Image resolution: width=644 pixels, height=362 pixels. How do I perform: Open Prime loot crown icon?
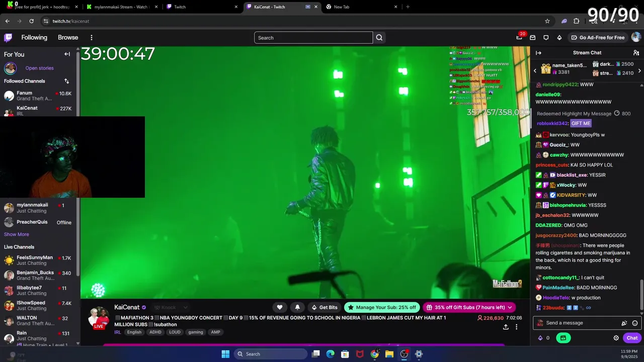pos(519,37)
